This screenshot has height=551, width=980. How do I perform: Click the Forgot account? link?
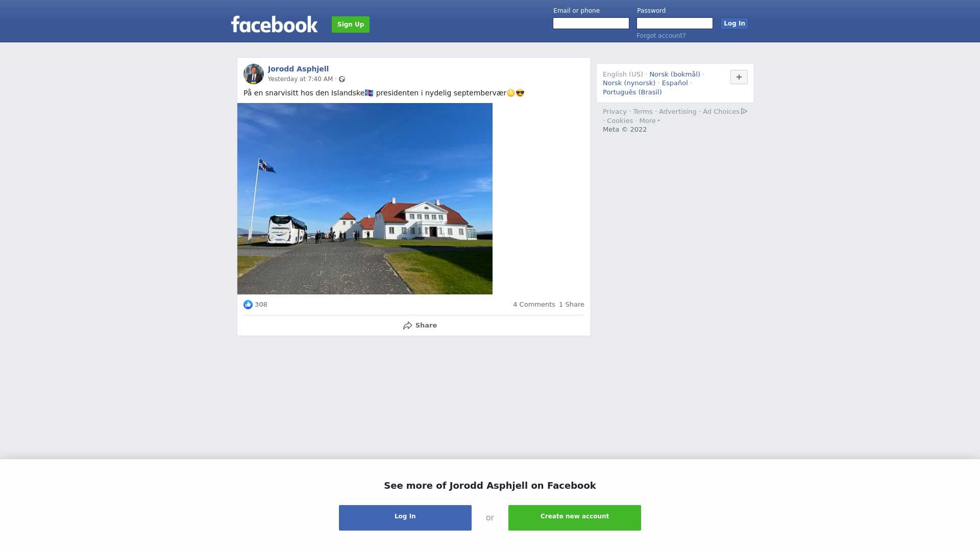tap(661, 36)
